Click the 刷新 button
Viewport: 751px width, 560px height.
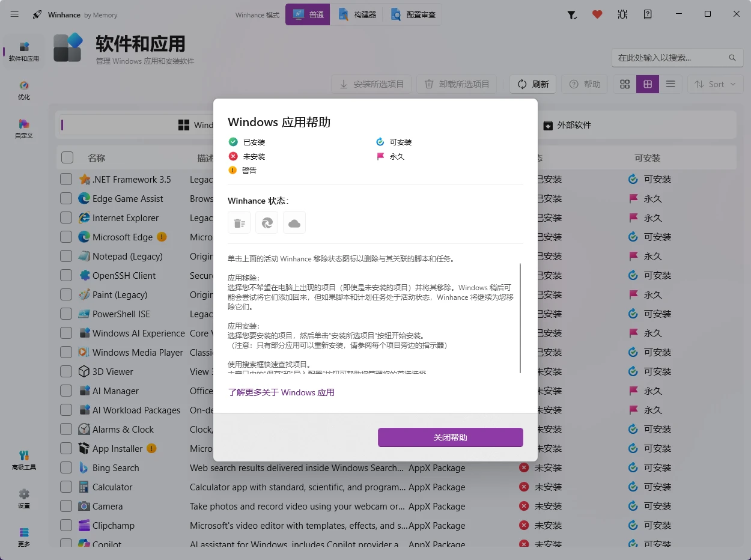pos(533,84)
